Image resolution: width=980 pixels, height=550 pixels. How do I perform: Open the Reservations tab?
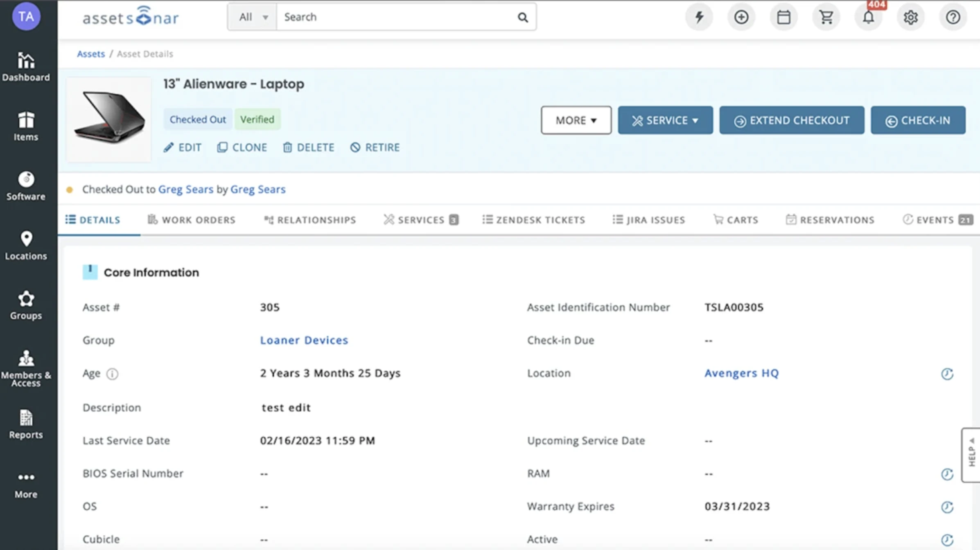point(830,220)
